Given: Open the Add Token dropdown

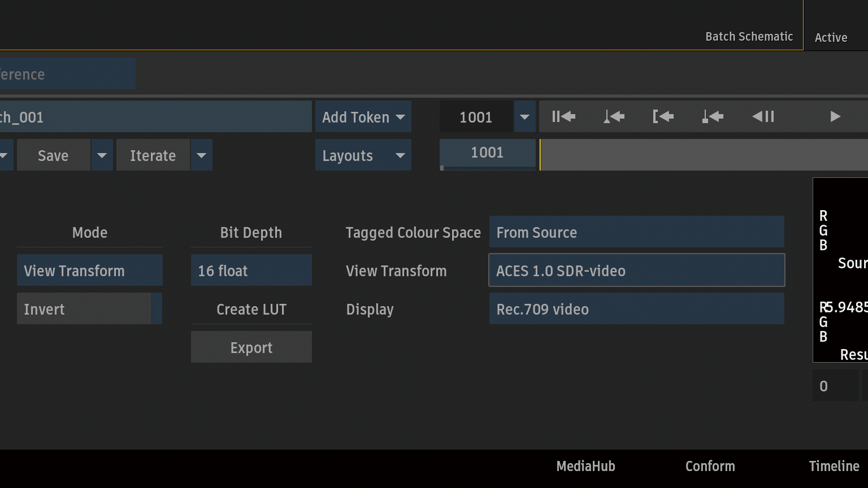Looking at the screenshot, I should coord(363,117).
